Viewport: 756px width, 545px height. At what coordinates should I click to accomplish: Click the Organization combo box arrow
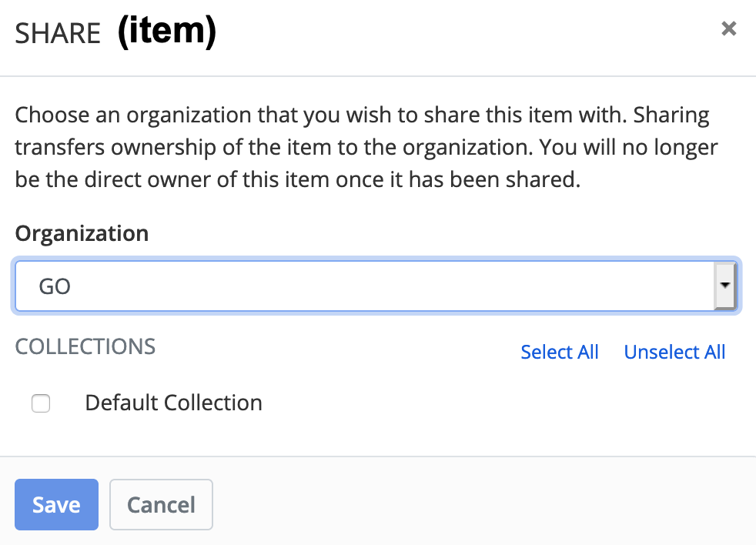[x=724, y=286]
